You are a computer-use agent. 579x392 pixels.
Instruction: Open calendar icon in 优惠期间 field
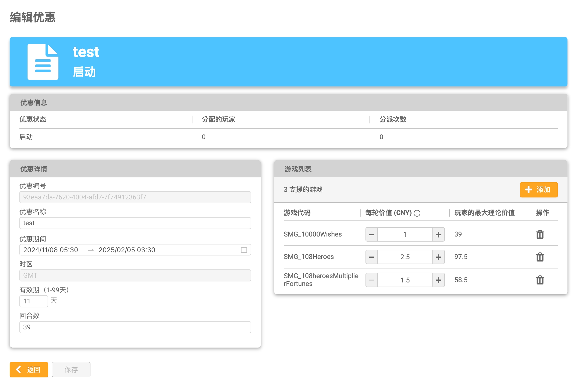244,250
